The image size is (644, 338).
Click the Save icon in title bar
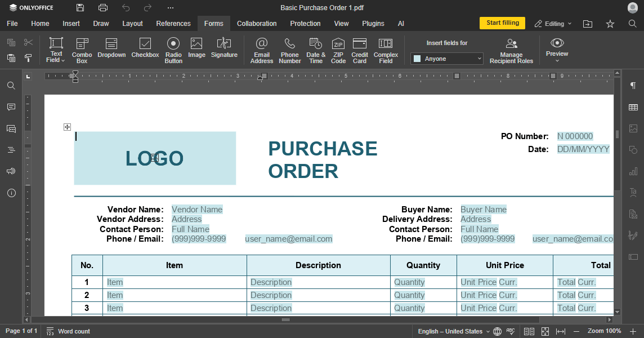pos(80,8)
